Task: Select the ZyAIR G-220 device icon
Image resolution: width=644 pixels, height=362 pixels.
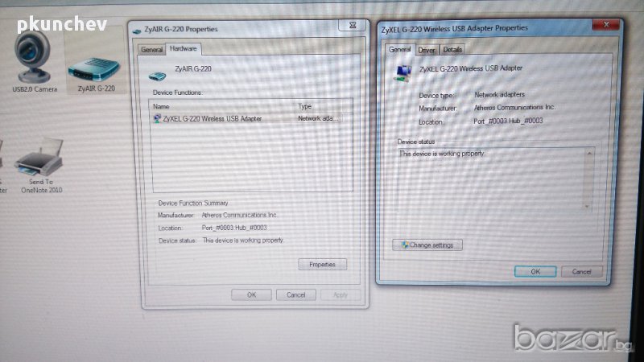Action: click(95, 64)
